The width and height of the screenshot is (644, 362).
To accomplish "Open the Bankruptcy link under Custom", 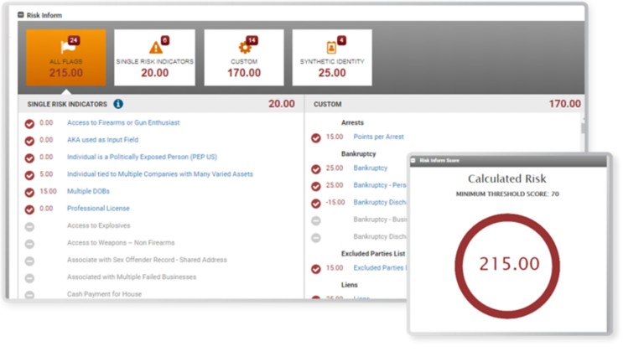I will 371,168.
